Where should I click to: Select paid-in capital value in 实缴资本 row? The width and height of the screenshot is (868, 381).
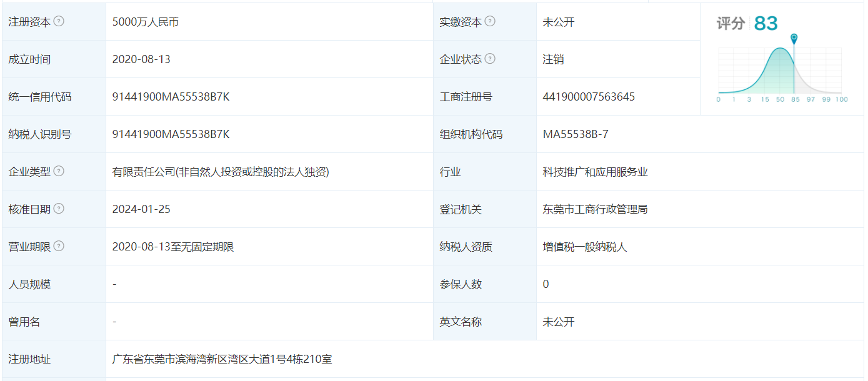click(559, 22)
